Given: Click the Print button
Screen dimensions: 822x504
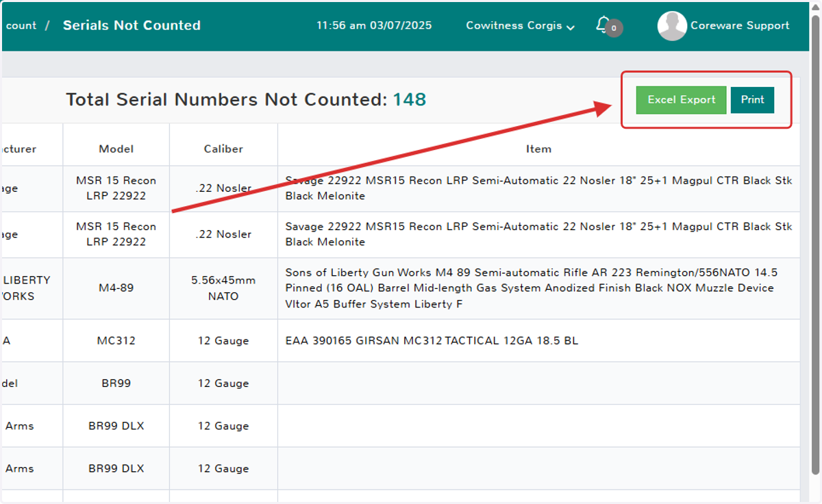Looking at the screenshot, I should pos(752,100).
